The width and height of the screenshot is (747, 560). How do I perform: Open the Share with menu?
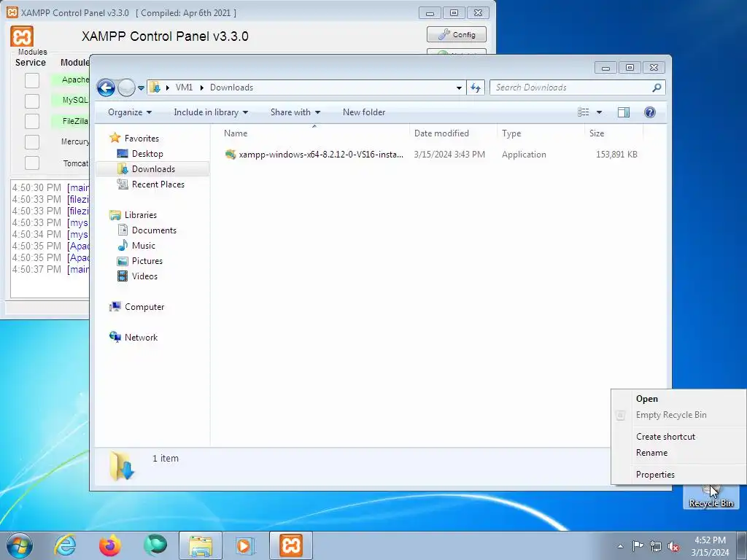[295, 112]
